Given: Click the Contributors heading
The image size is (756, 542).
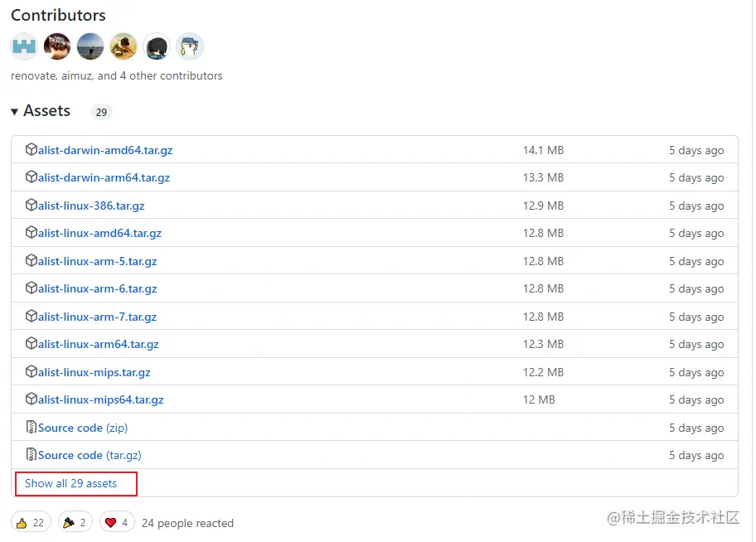Looking at the screenshot, I should (58, 15).
